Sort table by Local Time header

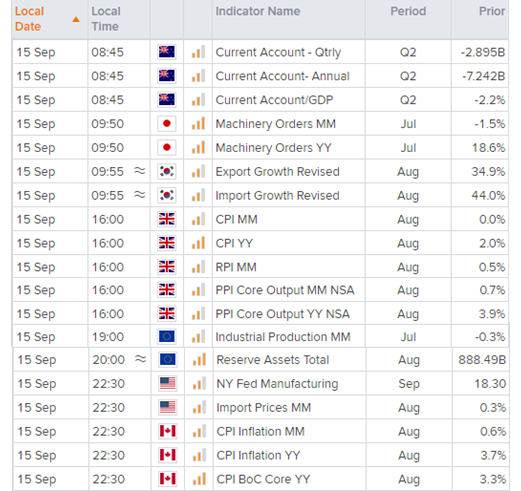(106, 19)
